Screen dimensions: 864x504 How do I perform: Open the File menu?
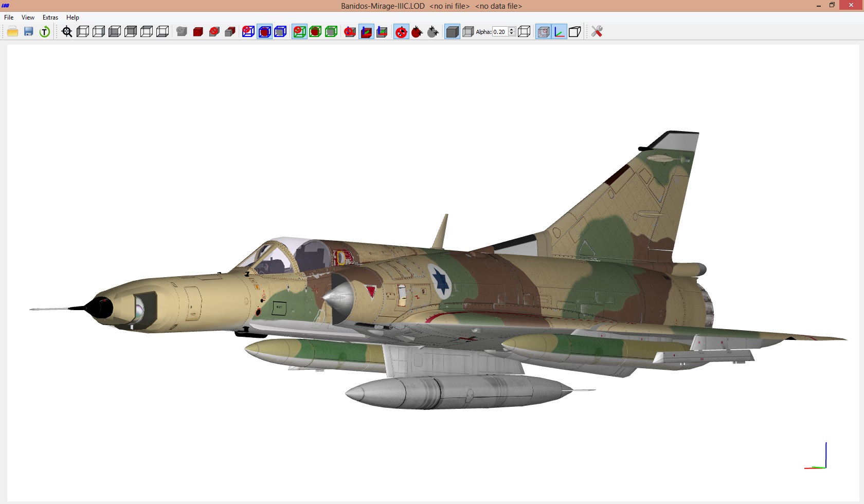point(9,17)
